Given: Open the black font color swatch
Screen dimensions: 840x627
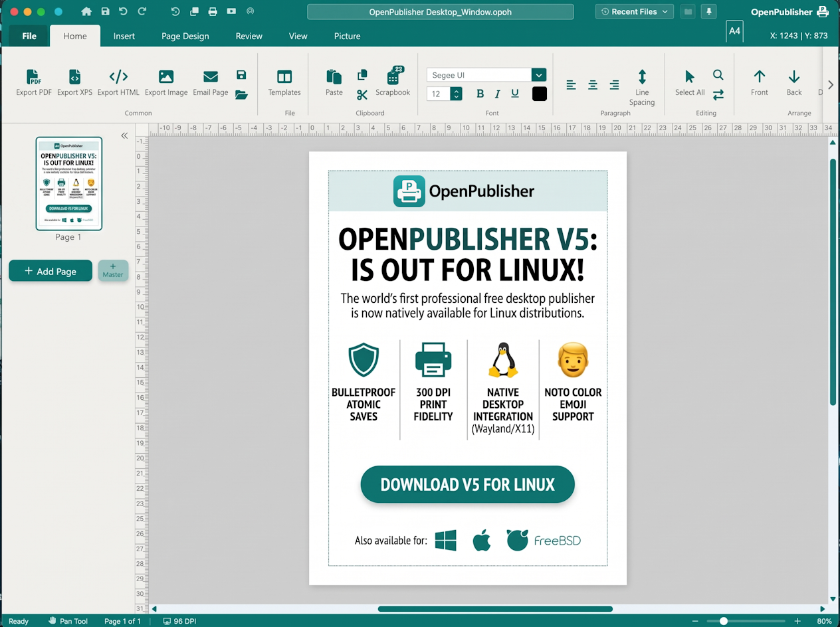Looking at the screenshot, I should [540, 94].
